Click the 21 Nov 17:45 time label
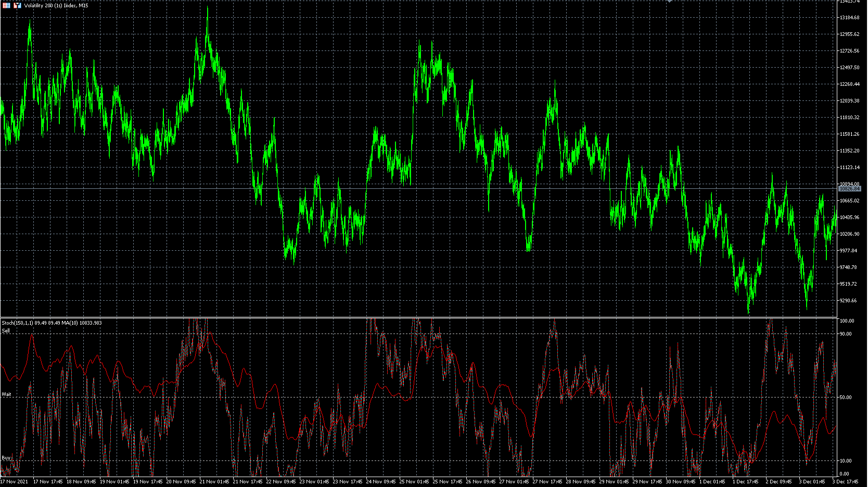Screen dimensions: 868x487 tap(248, 482)
